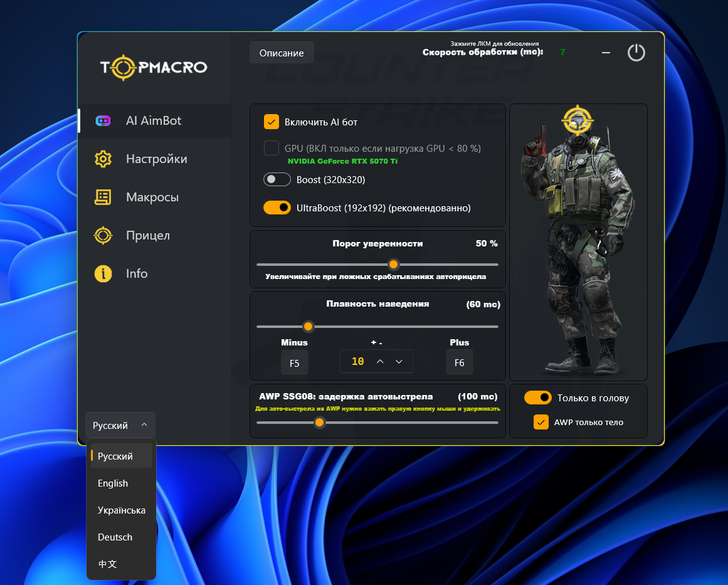Click the Порог уверенности slider handle
This screenshot has width=728, height=585.
pos(393,264)
